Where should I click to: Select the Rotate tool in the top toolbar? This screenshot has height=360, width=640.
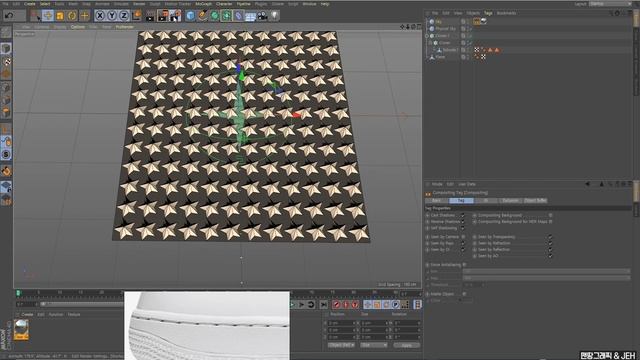pos(72,16)
